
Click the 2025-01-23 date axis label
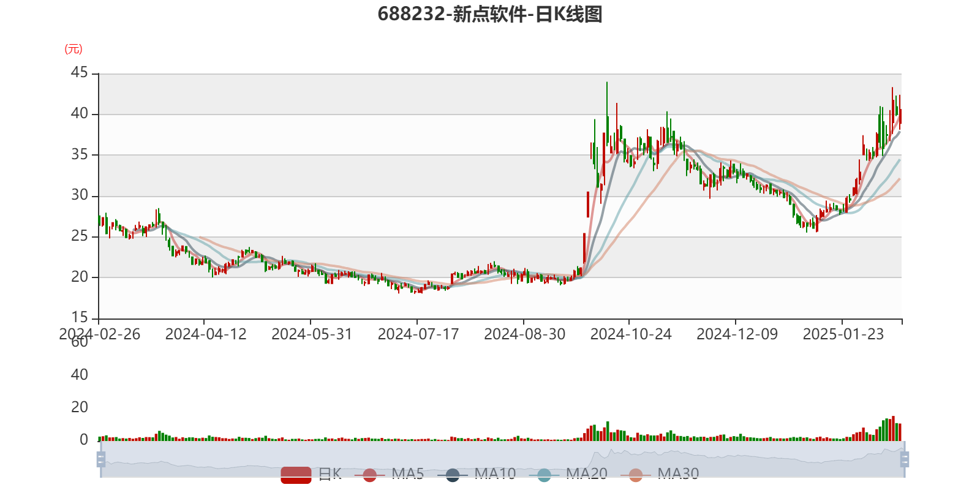(x=843, y=334)
